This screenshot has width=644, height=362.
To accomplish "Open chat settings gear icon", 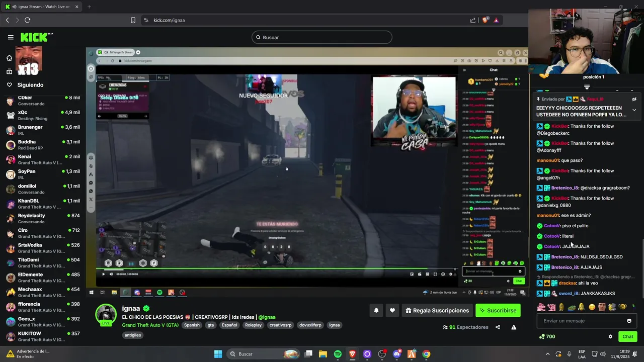I will pos(610,337).
